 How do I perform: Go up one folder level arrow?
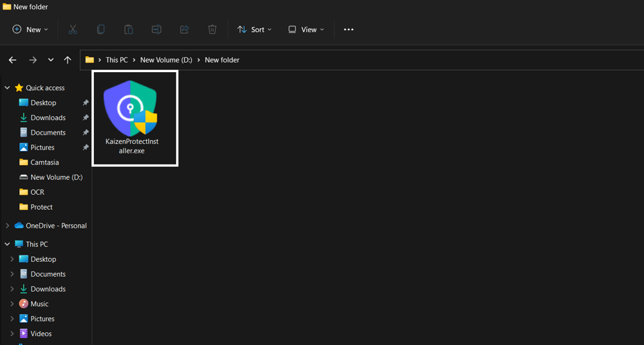pos(68,60)
